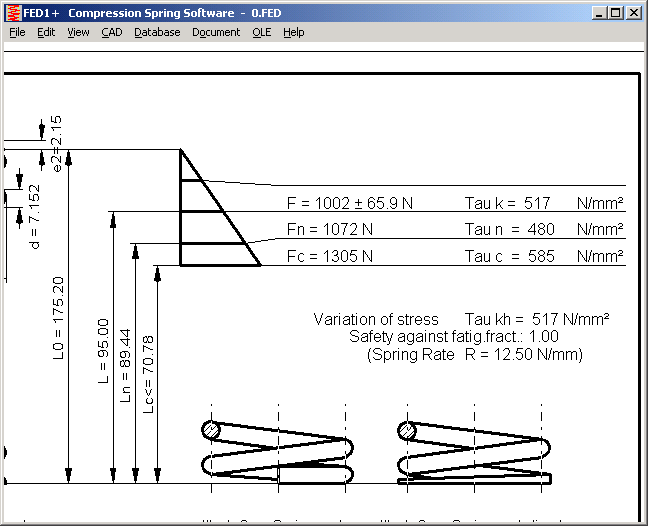Open the OLE menu
Image resolution: width=648 pixels, height=526 pixels.
(261, 32)
